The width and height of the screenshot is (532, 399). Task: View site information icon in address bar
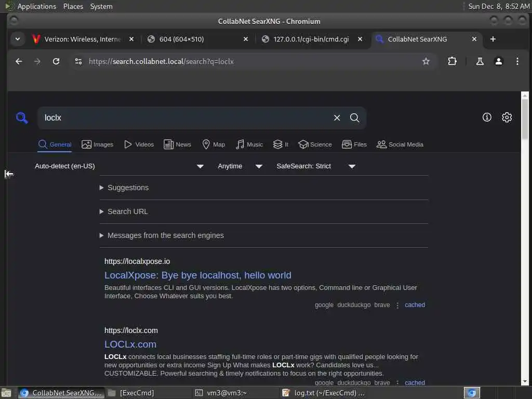(78, 61)
